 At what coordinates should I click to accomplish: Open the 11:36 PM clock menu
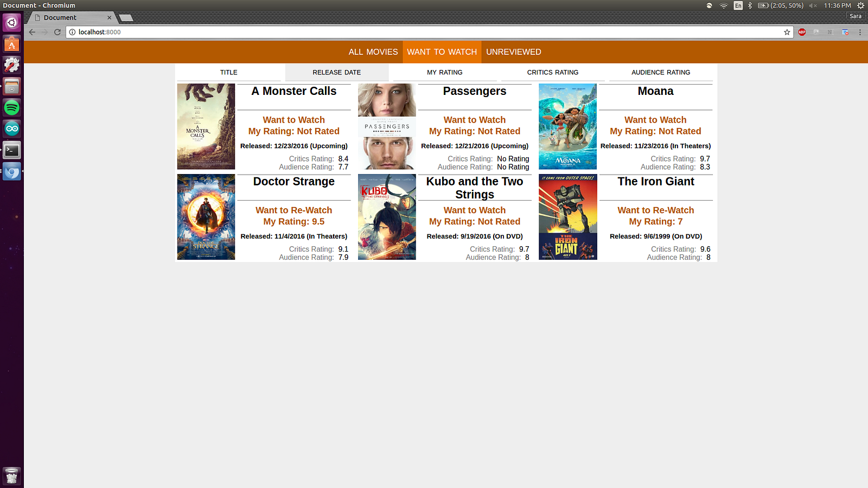[838, 5]
